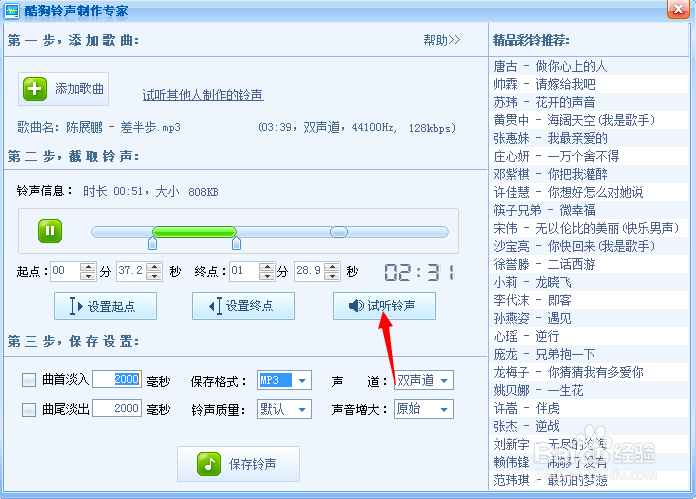Increase the start seconds 37.2 up arrow

[x=154, y=267]
